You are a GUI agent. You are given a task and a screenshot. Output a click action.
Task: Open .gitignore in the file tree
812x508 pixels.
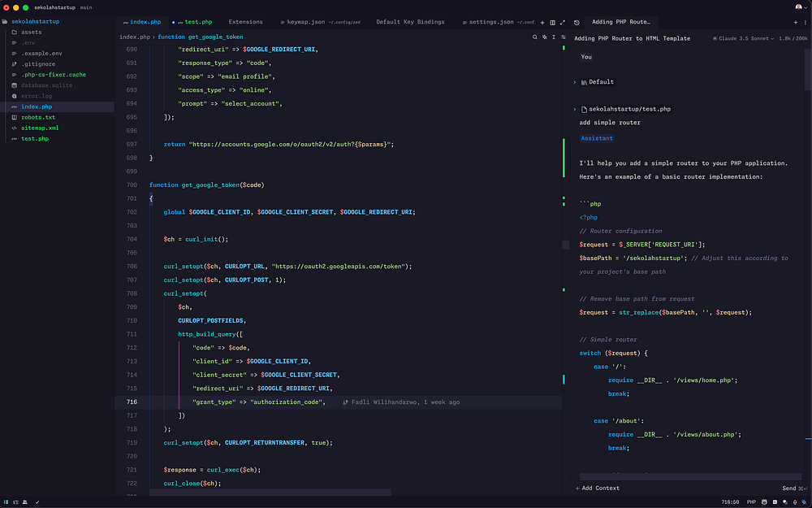57,64
